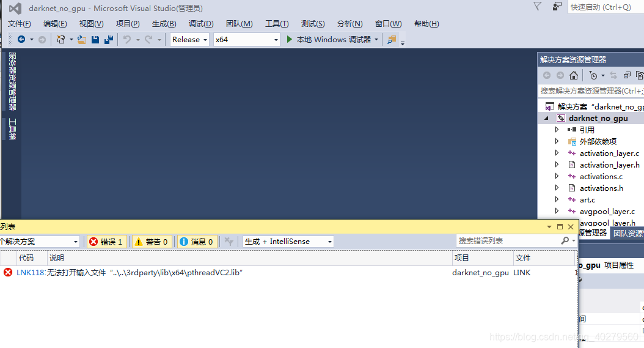
Task: Click Solution Explorer back arrow
Action: pos(547,75)
